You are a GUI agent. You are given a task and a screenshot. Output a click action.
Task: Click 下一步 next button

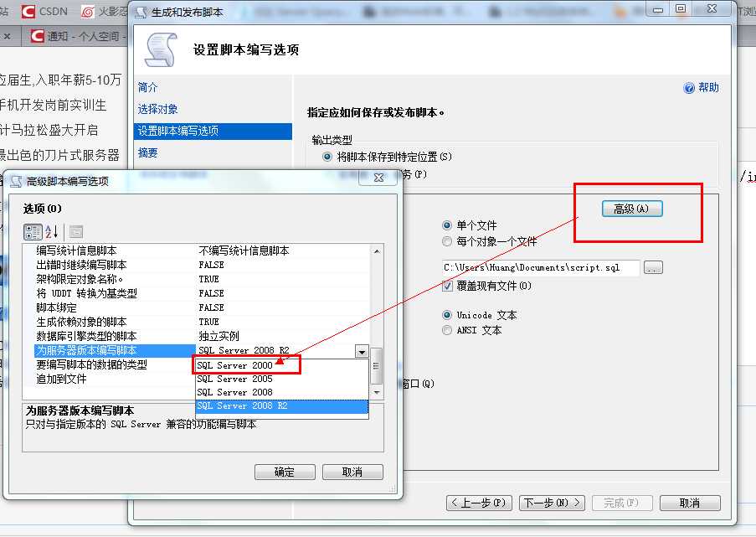pyautogui.click(x=552, y=503)
